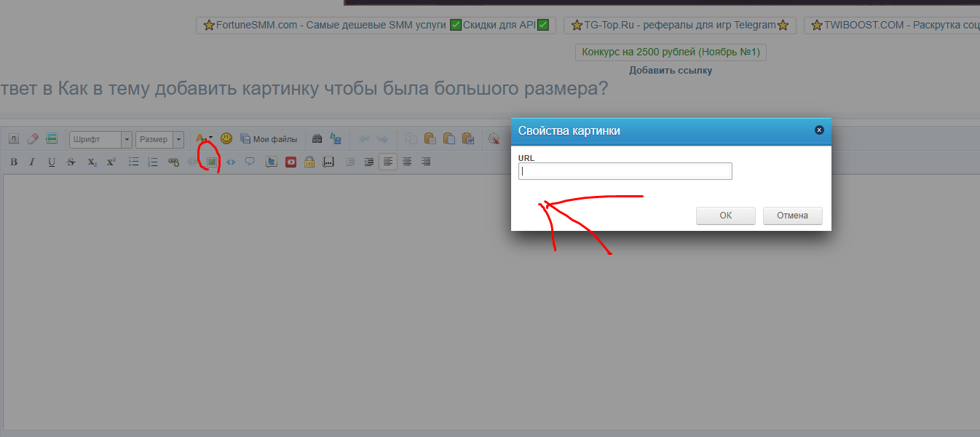Insert a YouTube video
The height and width of the screenshot is (437, 980).
291,162
